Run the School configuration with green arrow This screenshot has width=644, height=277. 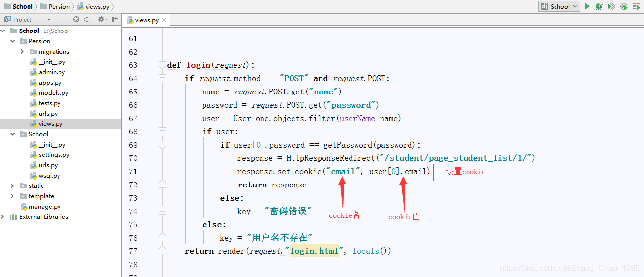click(x=587, y=6)
